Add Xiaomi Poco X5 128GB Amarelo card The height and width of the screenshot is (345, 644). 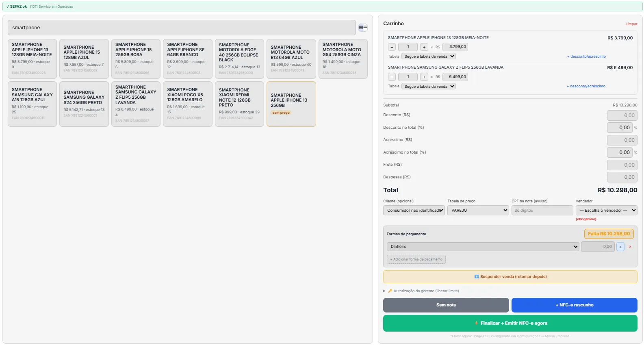coord(188,104)
